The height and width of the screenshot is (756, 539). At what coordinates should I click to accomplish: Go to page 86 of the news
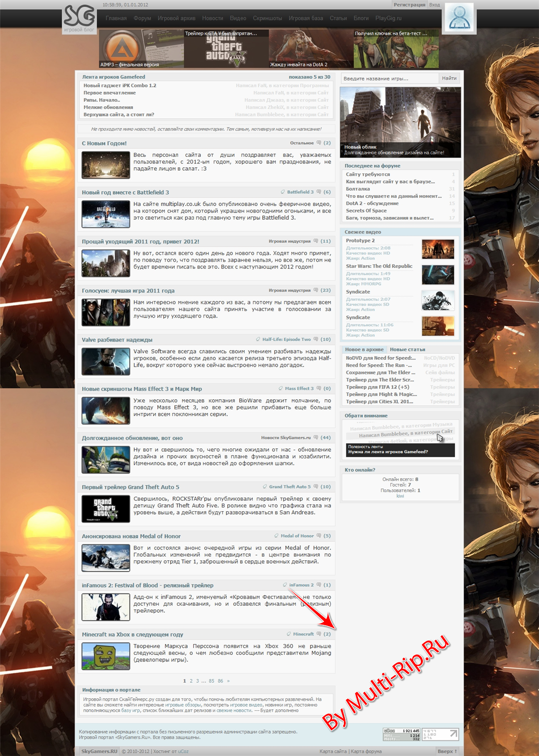(x=221, y=681)
